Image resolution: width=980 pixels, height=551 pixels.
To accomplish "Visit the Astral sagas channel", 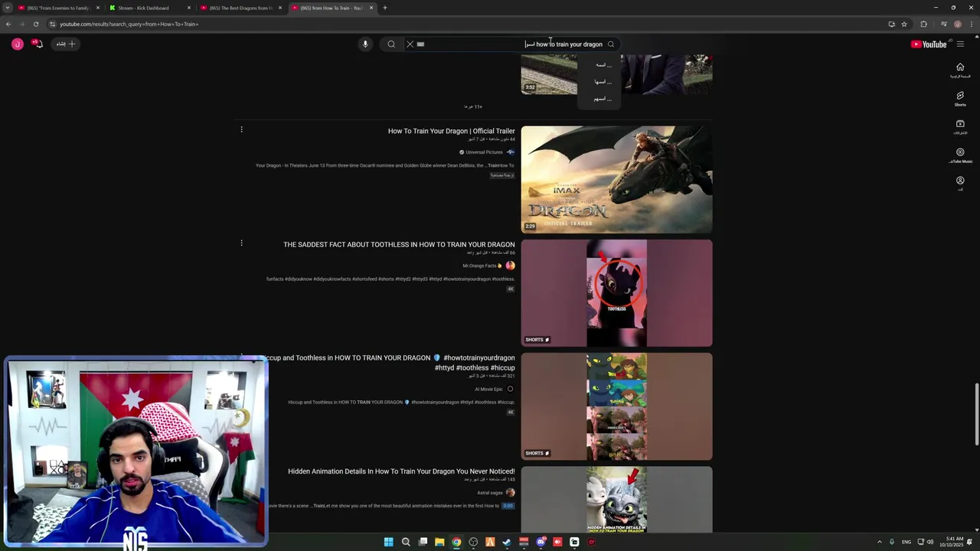I will (x=490, y=493).
